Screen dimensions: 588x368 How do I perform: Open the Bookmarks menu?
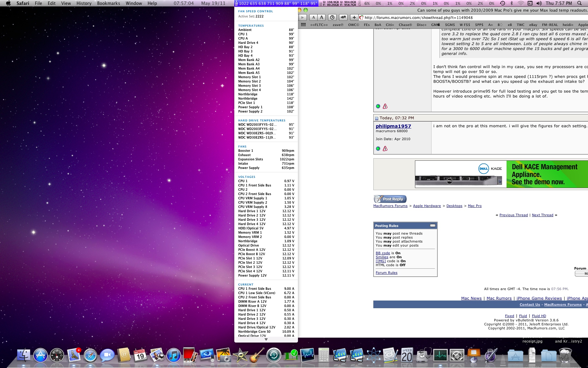tap(109, 3)
